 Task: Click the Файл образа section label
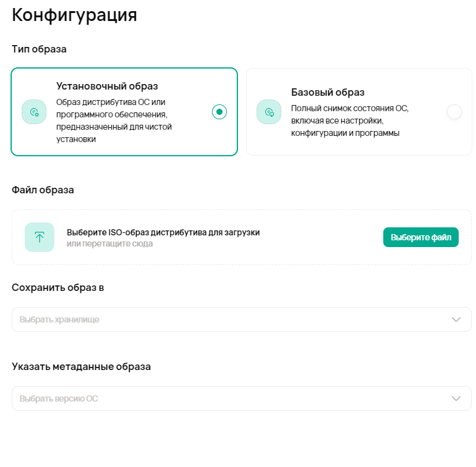43,190
